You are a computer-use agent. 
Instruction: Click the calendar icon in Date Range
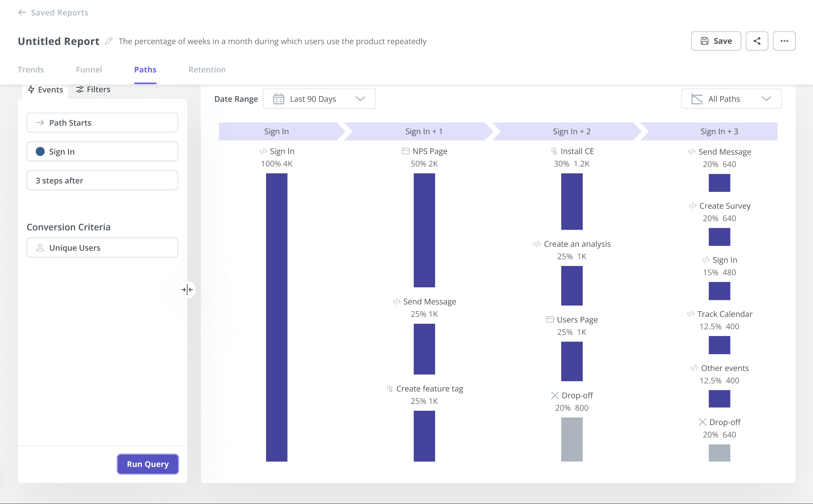coord(278,99)
